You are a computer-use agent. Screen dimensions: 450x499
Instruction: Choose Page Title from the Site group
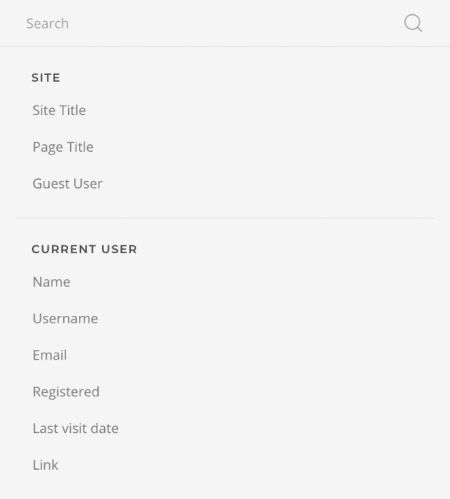(63, 147)
